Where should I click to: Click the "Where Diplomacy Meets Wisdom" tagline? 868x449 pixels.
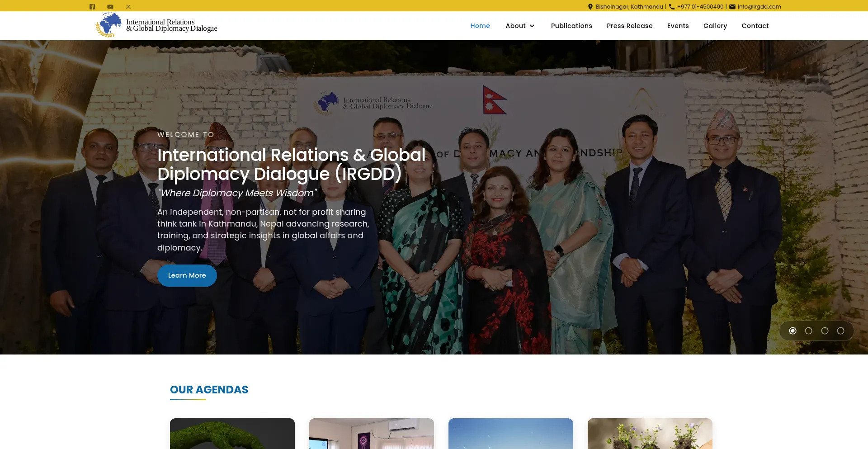click(x=237, y=193)
